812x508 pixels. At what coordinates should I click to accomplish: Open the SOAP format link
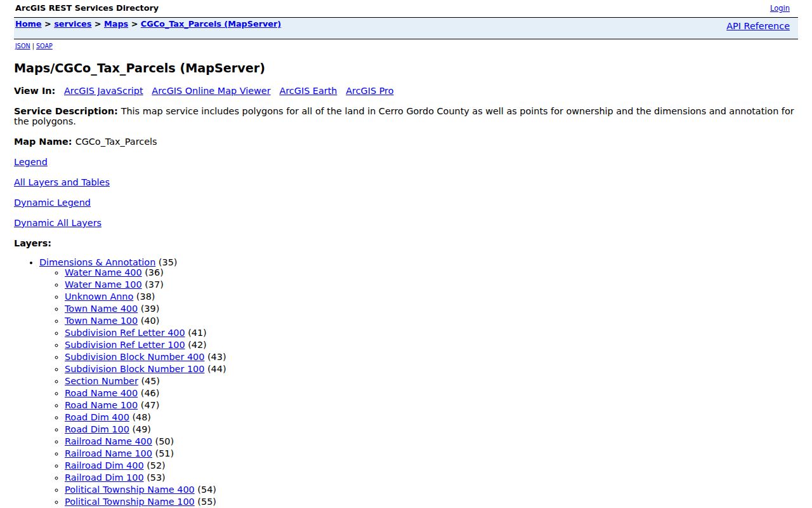tap(44, 46)
